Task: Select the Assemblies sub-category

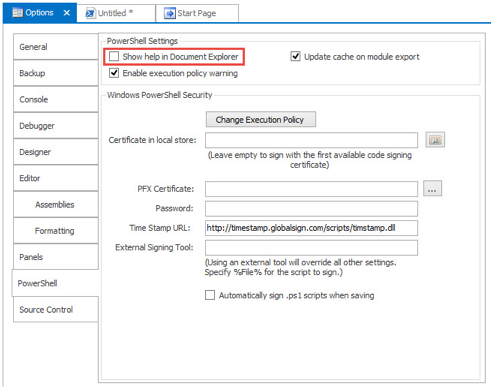Action: click(x=56, y=204)
